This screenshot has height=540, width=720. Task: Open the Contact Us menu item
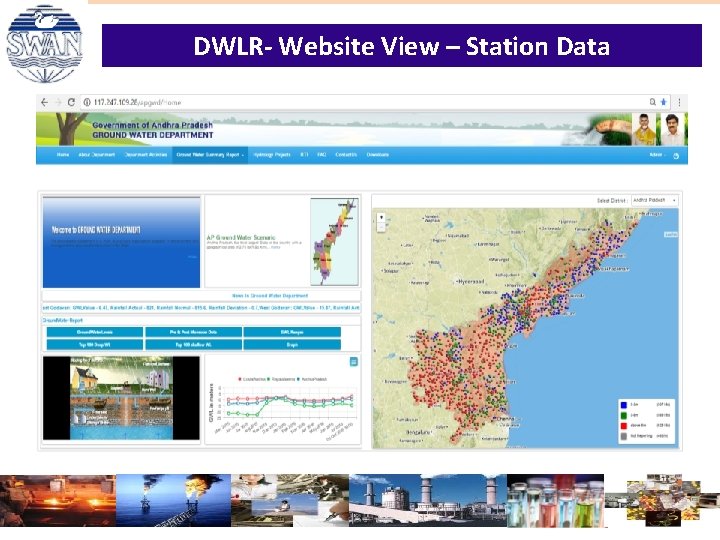[x=346, y=155]
